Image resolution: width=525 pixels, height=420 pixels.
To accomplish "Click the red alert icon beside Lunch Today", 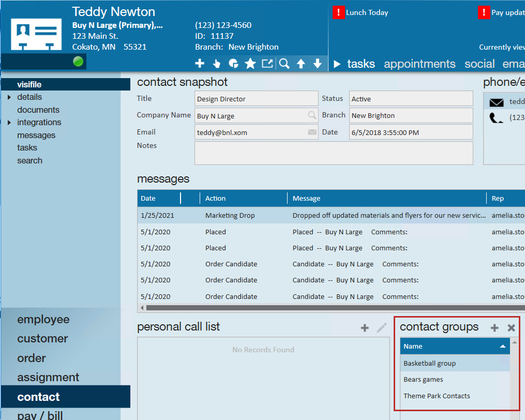I will [338, 13].
